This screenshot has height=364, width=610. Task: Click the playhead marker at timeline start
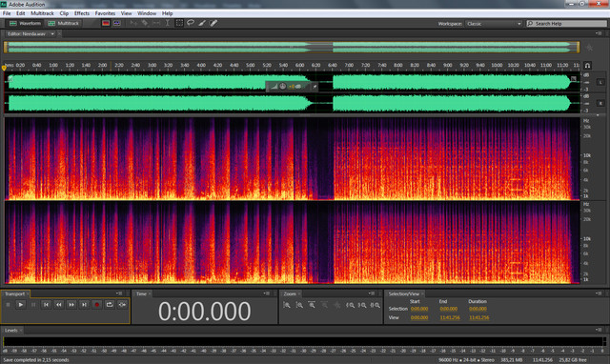(4, 68)
